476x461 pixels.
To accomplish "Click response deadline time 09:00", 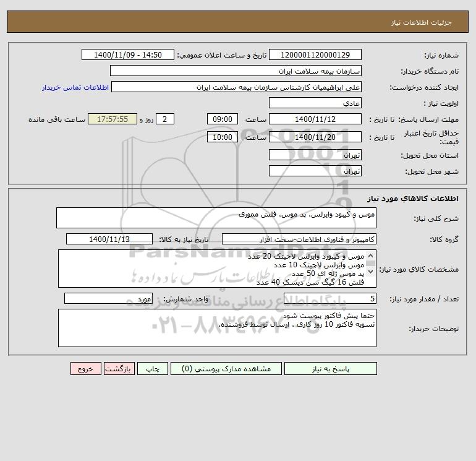I will [223, 119].
